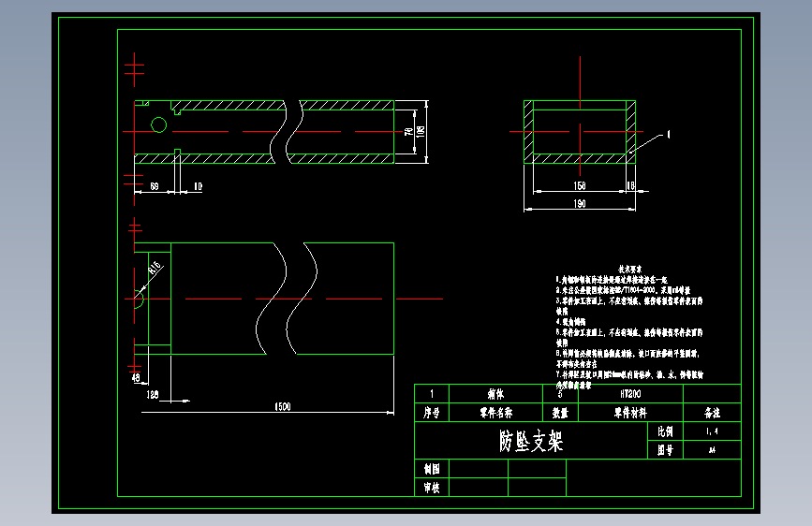Image resolution: width=812 pixels, height=526 pixels.
Task: Select the A4 sheet size value
Action: click(712, 450)
